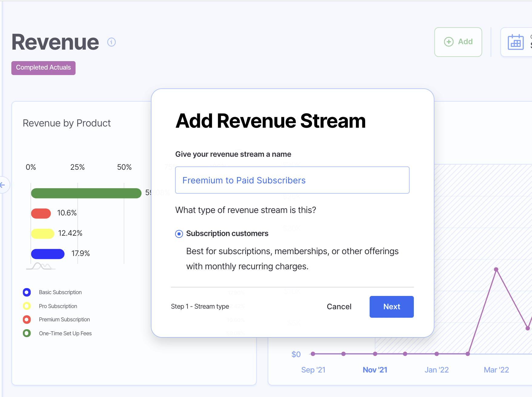Click the Pro Subscription legend circle
Screen dimensions: 532x397
(27, 306)
